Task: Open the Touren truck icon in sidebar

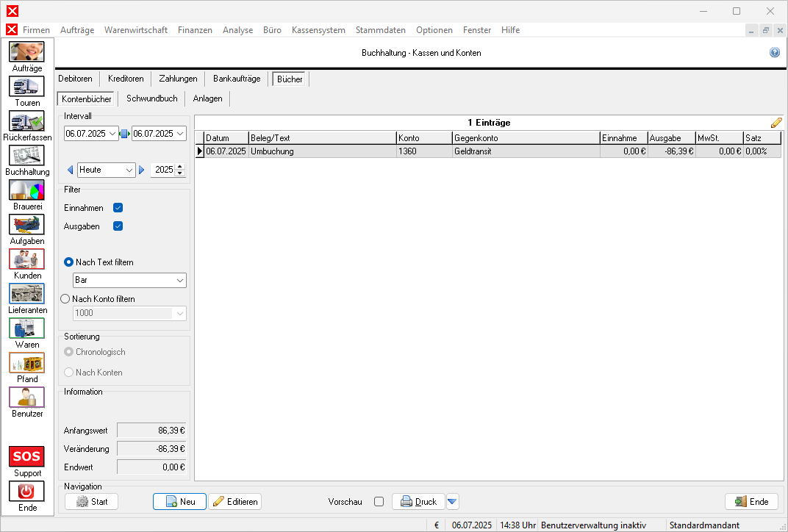Action: 26,87
